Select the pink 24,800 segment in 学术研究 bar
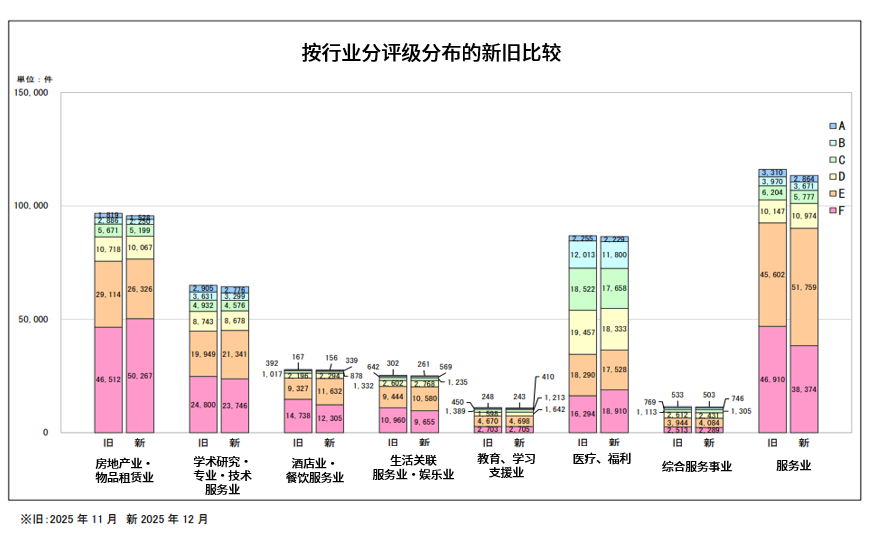The width and height of the screenshot is (873, 533). point(203,405)
